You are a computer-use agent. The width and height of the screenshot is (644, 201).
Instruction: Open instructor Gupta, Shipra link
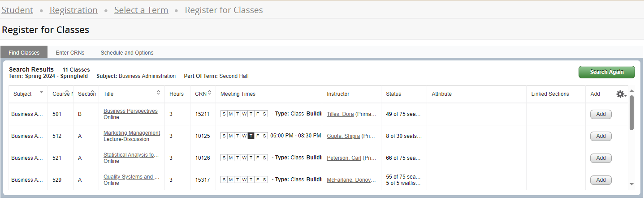pyautogui.click(x=343, y=136)
